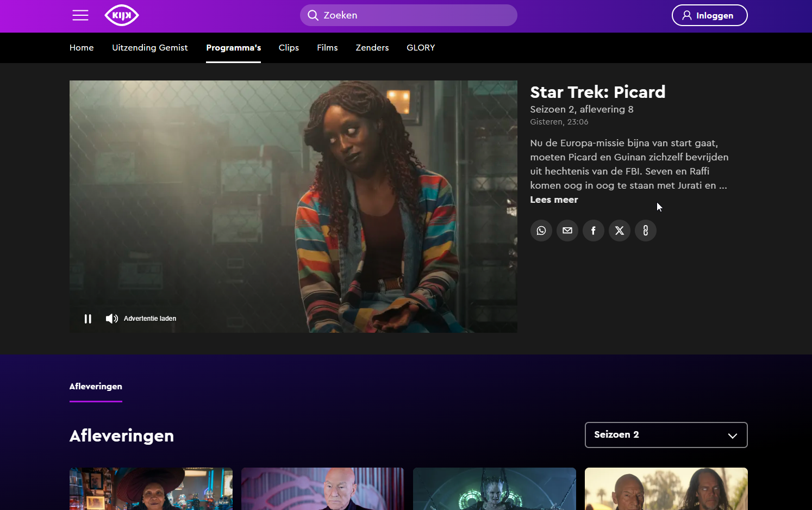Expand the Seizoen 2 dropdown
Image resolution: width=812 pixels, height=510 pixels.
[666, 435]
